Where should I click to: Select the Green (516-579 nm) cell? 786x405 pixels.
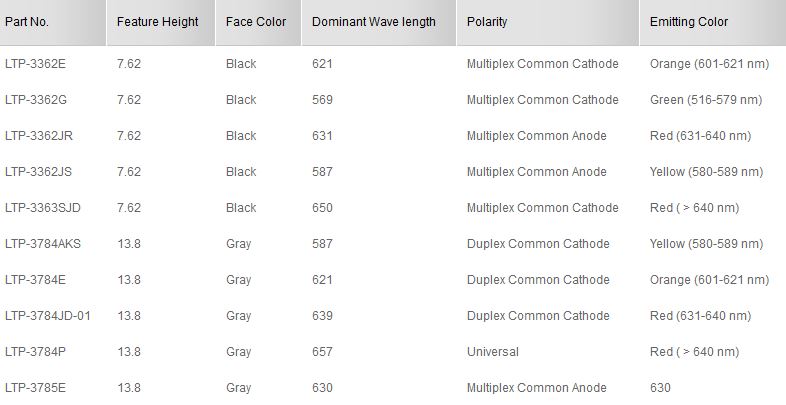coord(704,100)
